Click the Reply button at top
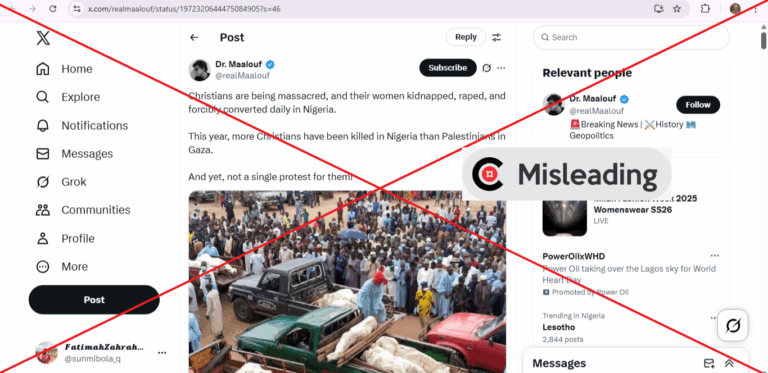The image size is (768, 373). coord(466,37)
